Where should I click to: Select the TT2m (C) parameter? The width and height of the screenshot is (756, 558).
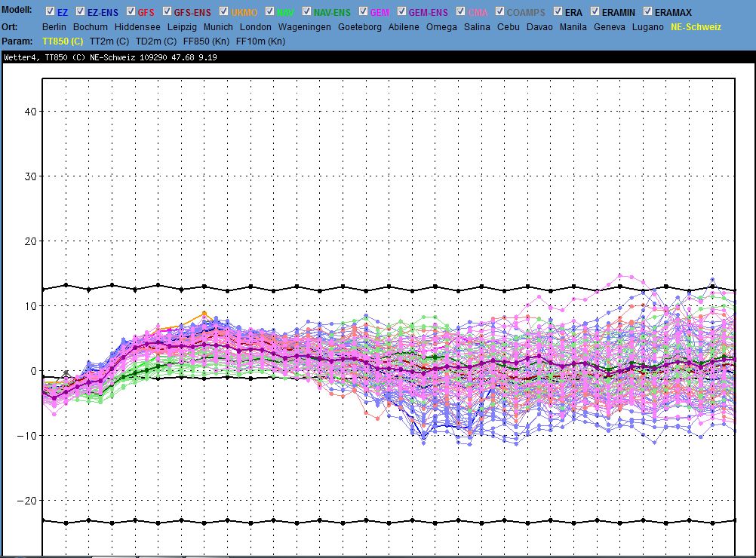pyautogui.click(x=109, y=41)
